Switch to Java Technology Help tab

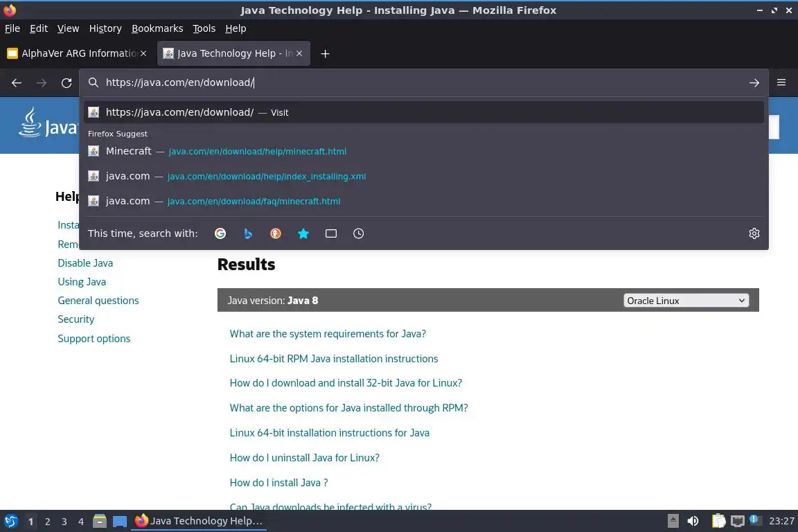pyautogui.click(x=233, y=53)
